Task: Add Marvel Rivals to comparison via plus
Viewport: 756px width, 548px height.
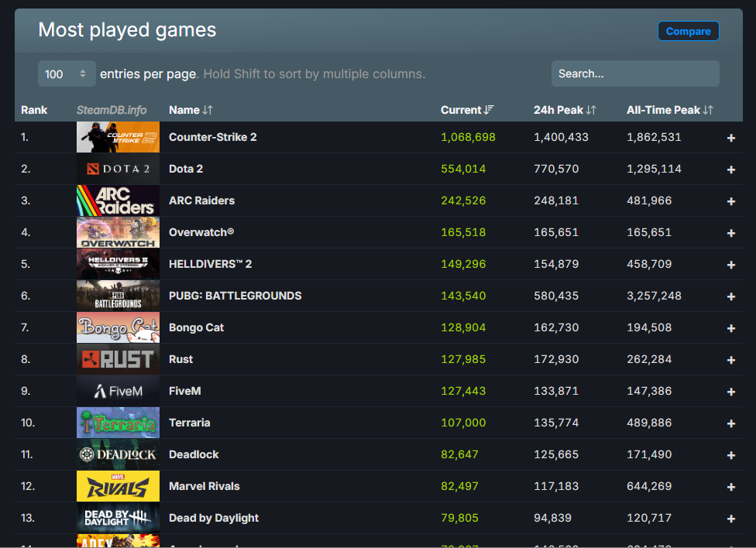Action: coord(731,488)
